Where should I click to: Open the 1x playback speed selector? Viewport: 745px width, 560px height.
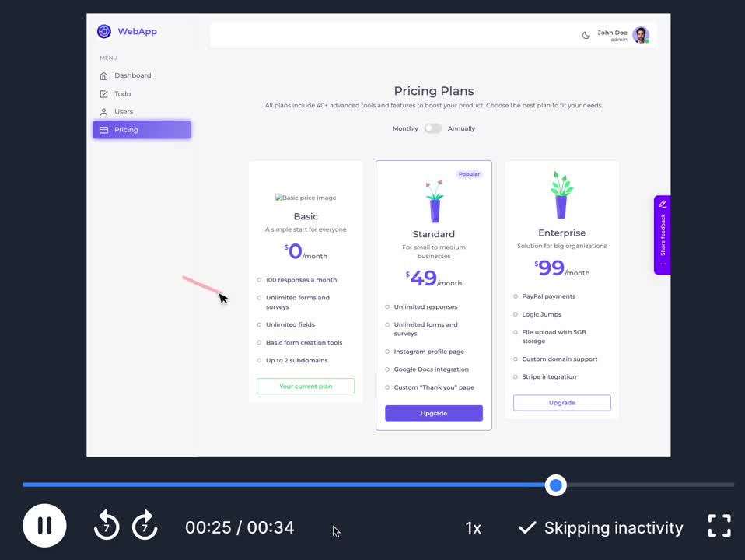(x=473, y=527)
